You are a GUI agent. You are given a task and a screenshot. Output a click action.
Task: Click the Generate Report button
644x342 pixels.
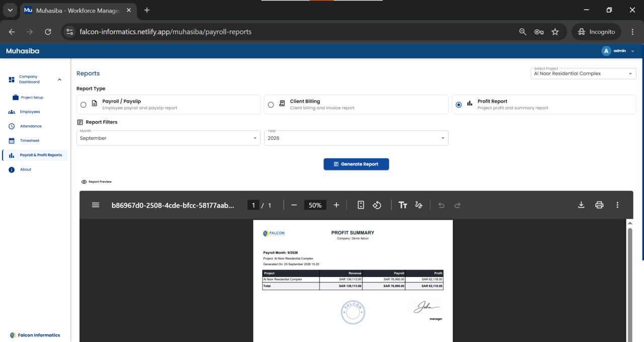tap(356, 164)
